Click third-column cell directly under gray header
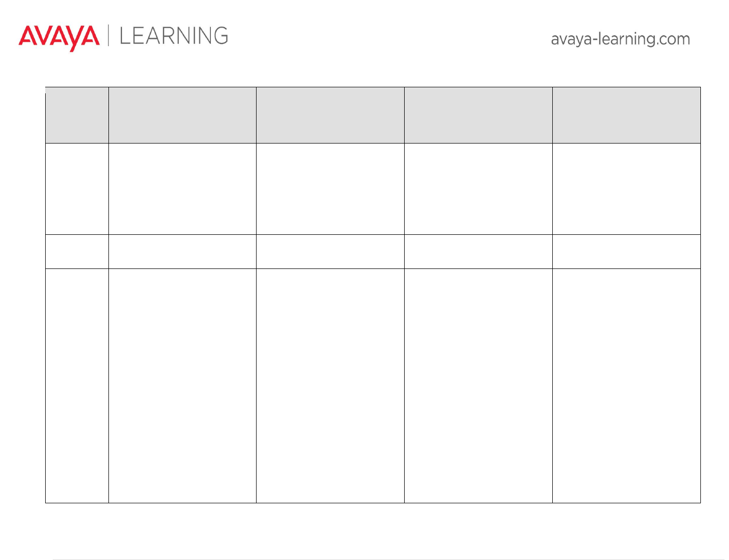The height and width of the screenshot is (560, 729). tap(330, 189)
